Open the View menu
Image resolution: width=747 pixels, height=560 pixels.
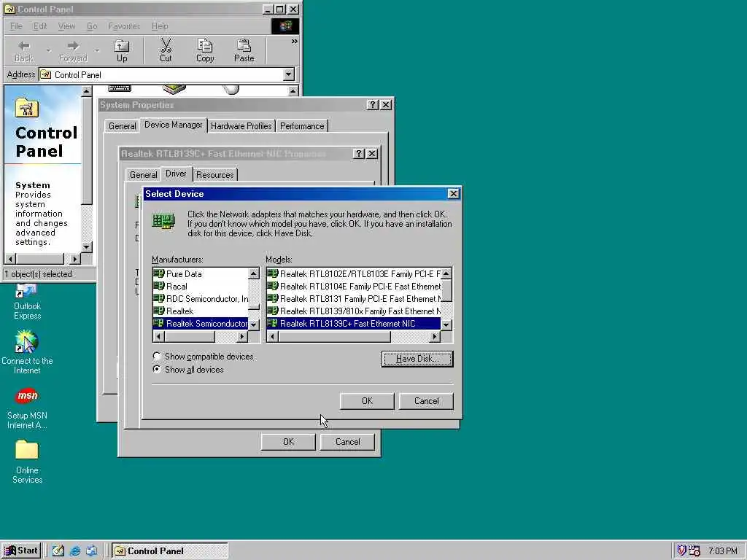point(66,26)
